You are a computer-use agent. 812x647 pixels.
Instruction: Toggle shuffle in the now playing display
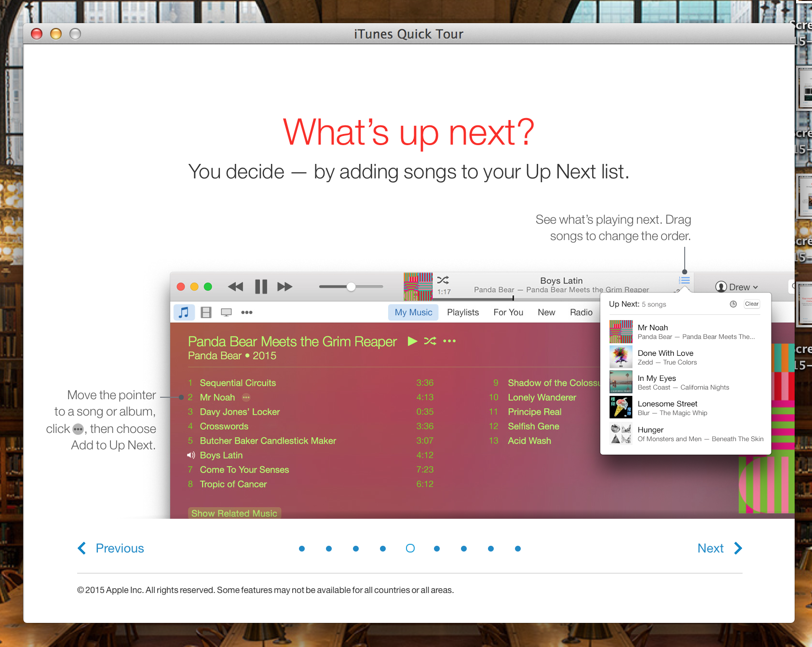[x=443, y=280]
